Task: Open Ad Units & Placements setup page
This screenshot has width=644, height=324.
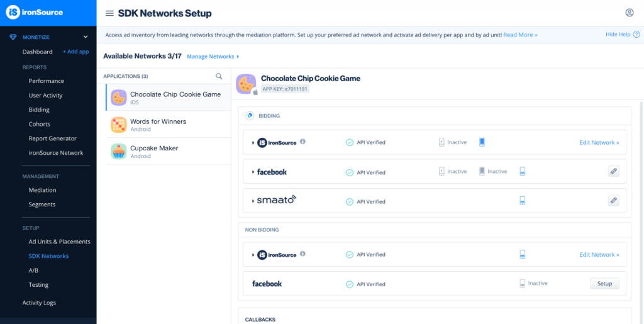Action: click(59, 242)
